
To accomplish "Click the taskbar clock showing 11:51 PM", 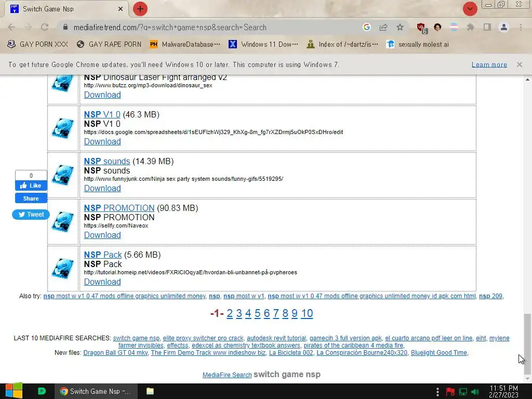I will pos(503,392).
